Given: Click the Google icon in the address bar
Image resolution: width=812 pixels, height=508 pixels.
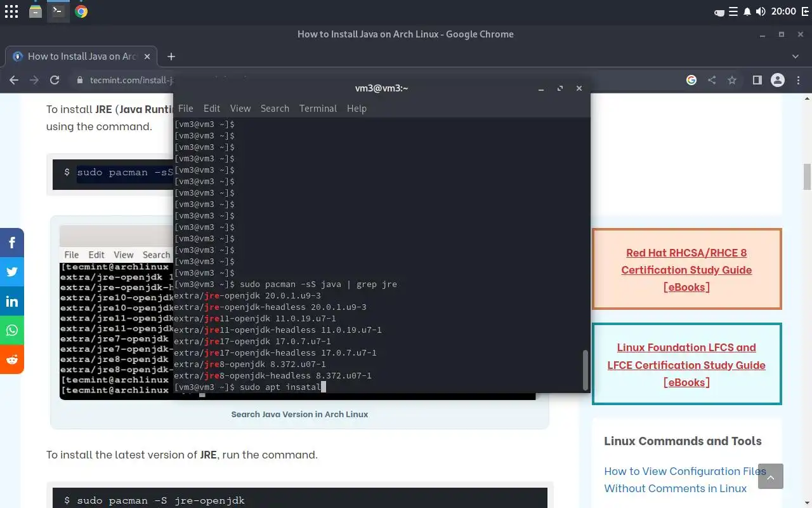Looking at the screenshot, I should [x=691, y=80].
